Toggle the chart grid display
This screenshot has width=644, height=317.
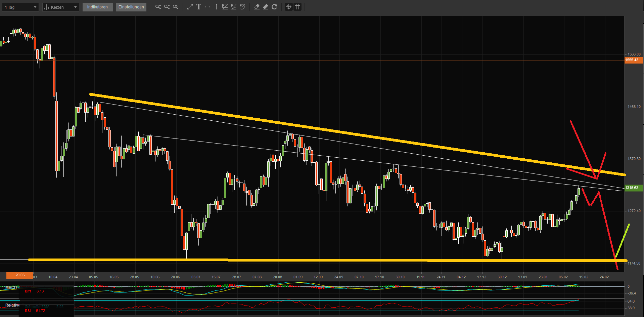pos(297,7)
